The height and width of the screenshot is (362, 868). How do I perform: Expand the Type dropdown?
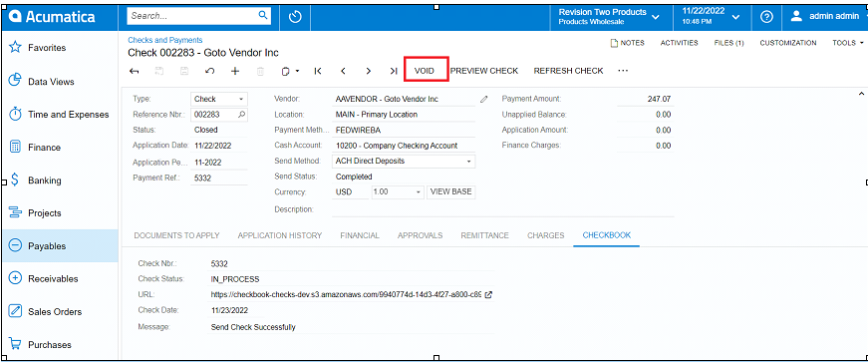241,100
